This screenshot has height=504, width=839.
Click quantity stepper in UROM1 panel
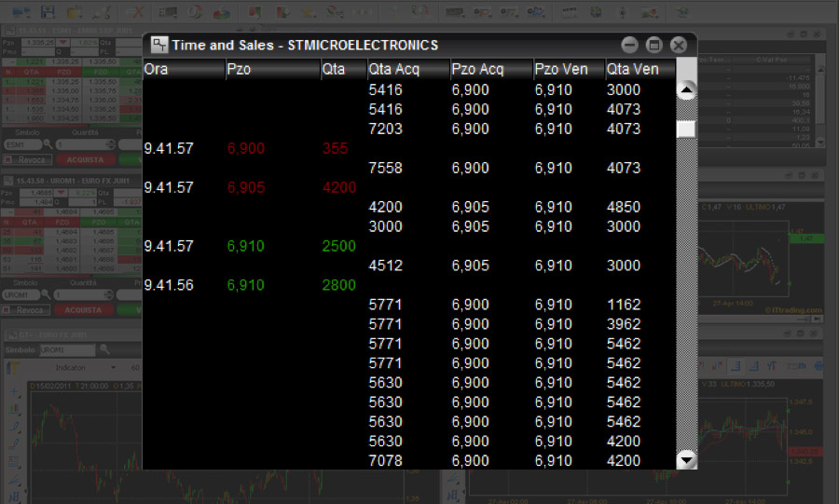pos(109,294)
